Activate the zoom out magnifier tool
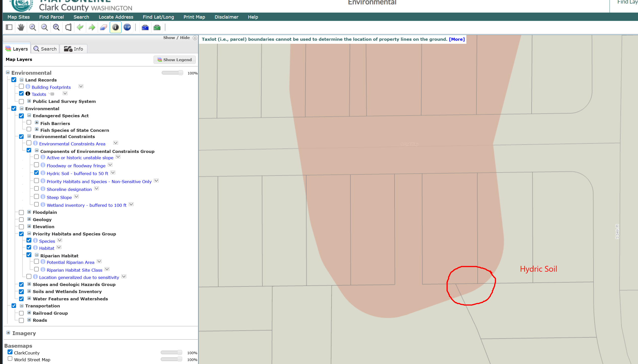 pos(45,27)
